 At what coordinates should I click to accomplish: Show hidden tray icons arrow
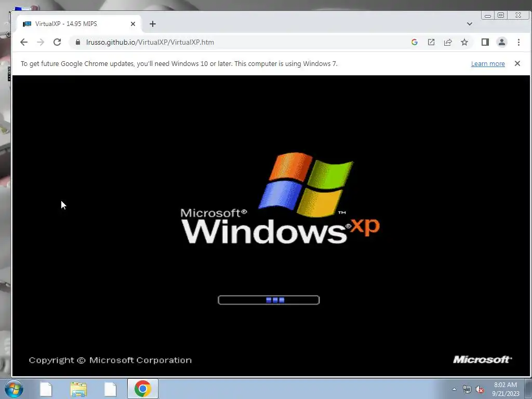pyautogui.click(x=454, y=389)
